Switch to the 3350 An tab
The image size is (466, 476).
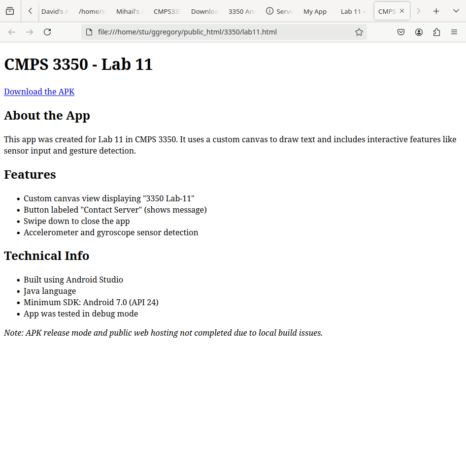(241, 11)
